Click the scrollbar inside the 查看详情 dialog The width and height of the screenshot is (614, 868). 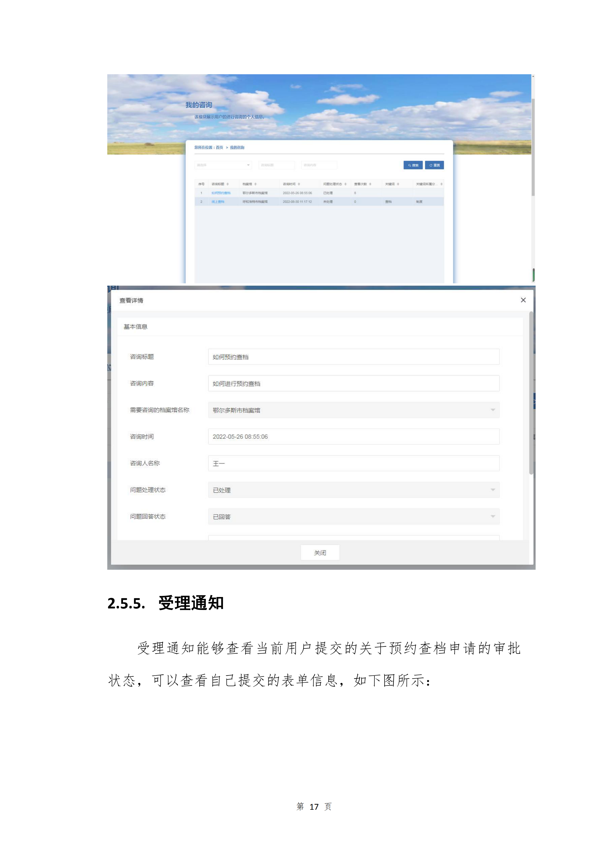531,393
